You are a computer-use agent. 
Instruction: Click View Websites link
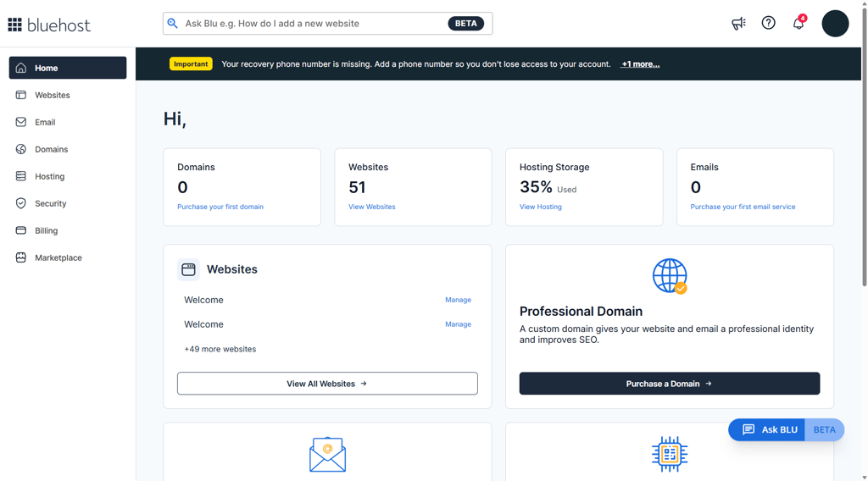coord(372,207)
